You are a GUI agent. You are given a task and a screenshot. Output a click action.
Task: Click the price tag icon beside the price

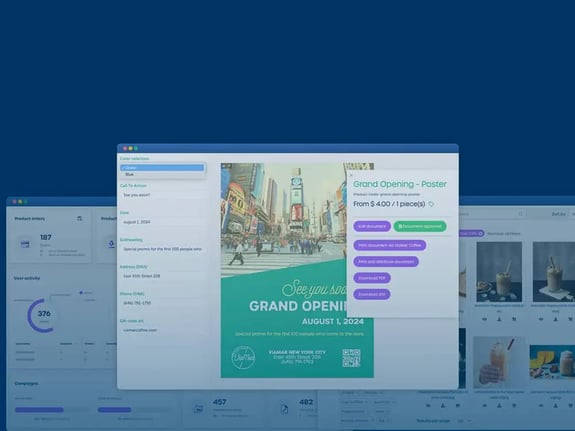pyautogui.click(x=431, y=204)
